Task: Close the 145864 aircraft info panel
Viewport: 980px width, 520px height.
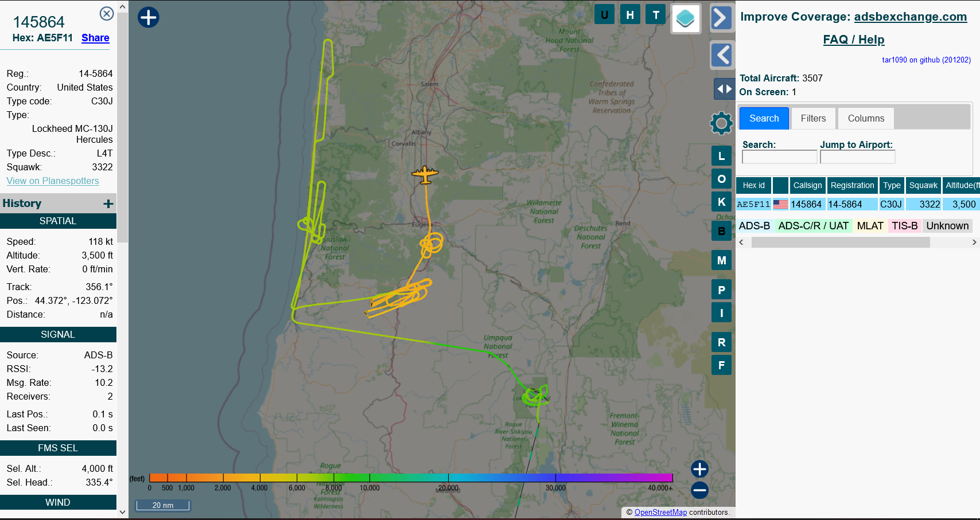Action: pyautogui.click(x=107, y=14)
